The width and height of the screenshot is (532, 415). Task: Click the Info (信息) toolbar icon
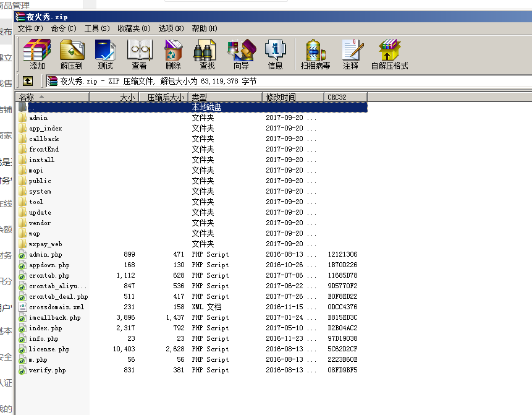[x=275, y=54]
